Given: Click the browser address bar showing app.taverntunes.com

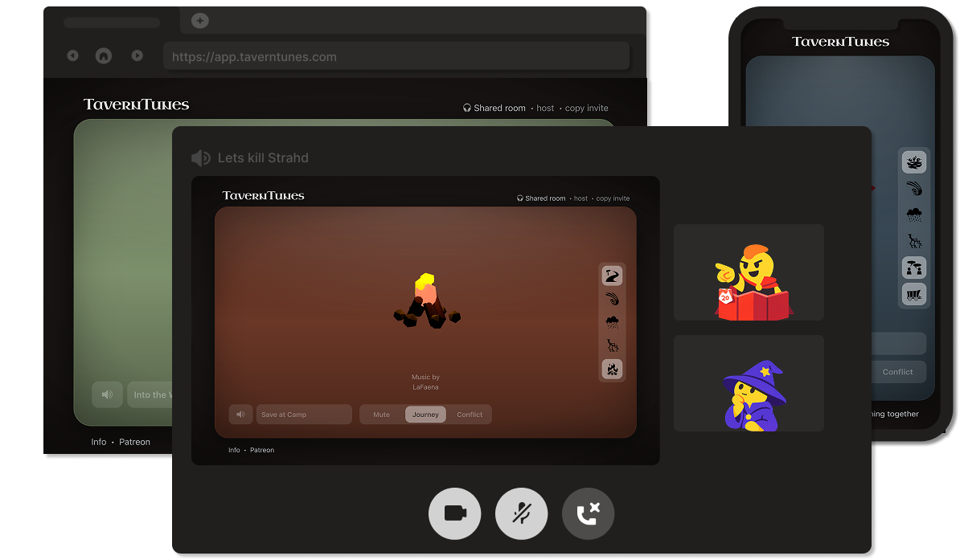Looking at the screenshot, I should point(396,55).
